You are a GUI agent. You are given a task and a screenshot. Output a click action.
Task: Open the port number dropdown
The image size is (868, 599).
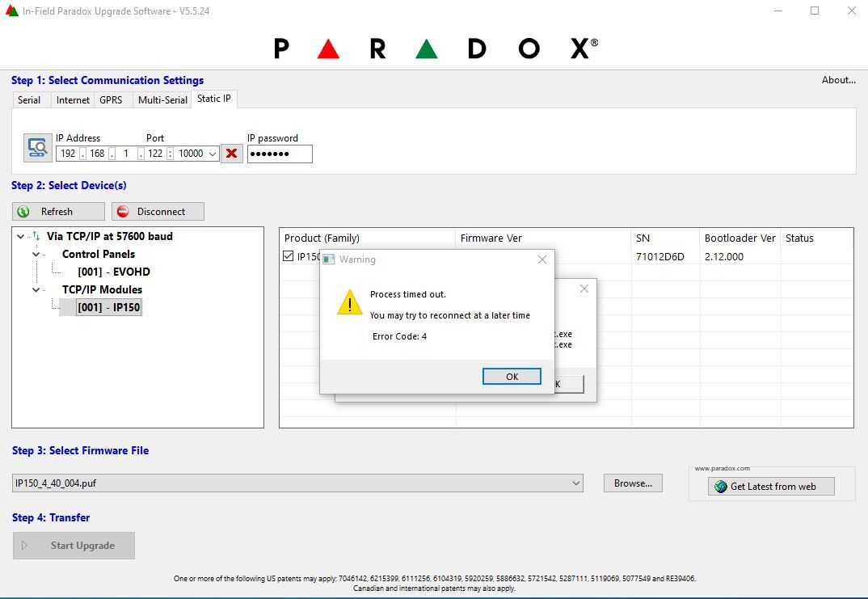pyautogui.click(x=213, y=154)
